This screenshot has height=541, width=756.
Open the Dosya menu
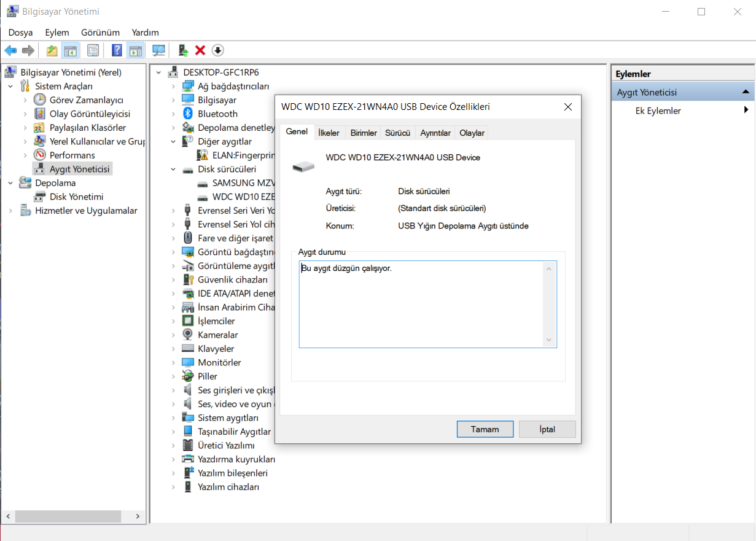[20, 32]
